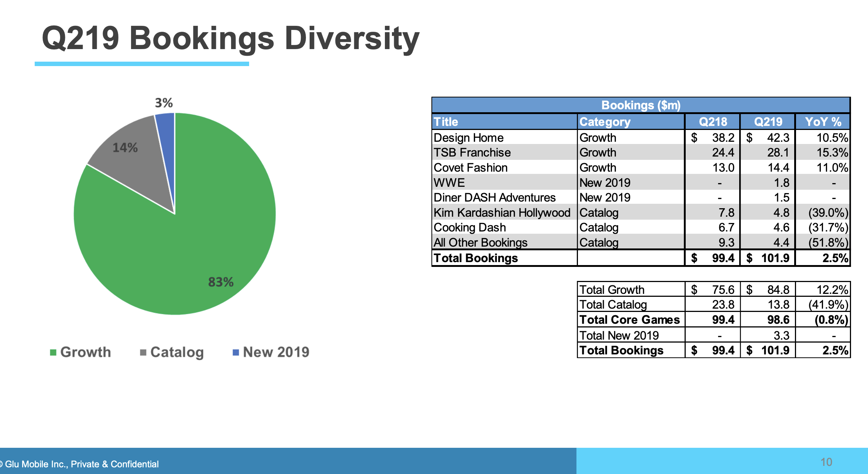
Task: Click Covet Fashion Q218 value 13.0
Action: click(x=723, y=168)
